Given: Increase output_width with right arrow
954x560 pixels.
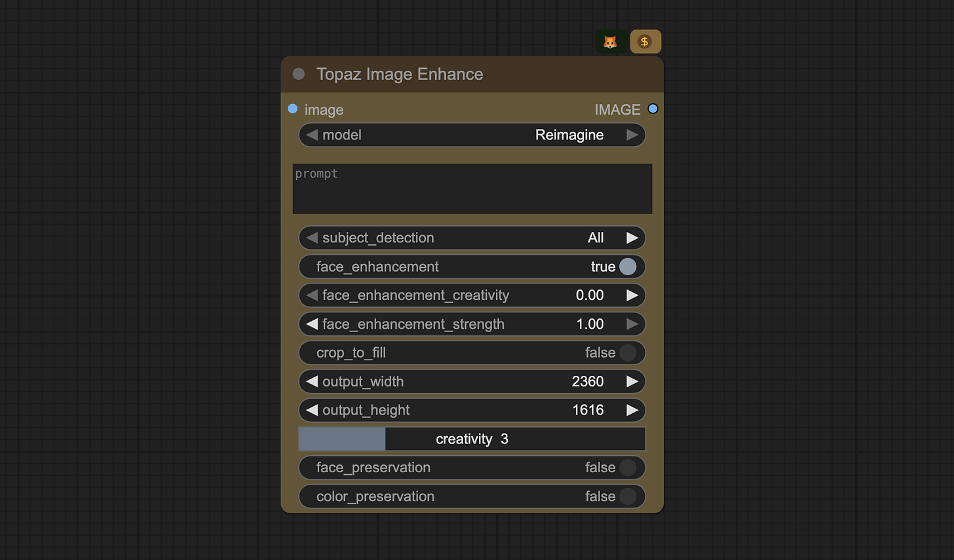Looking at the screenshot, I should click(632, 381).
